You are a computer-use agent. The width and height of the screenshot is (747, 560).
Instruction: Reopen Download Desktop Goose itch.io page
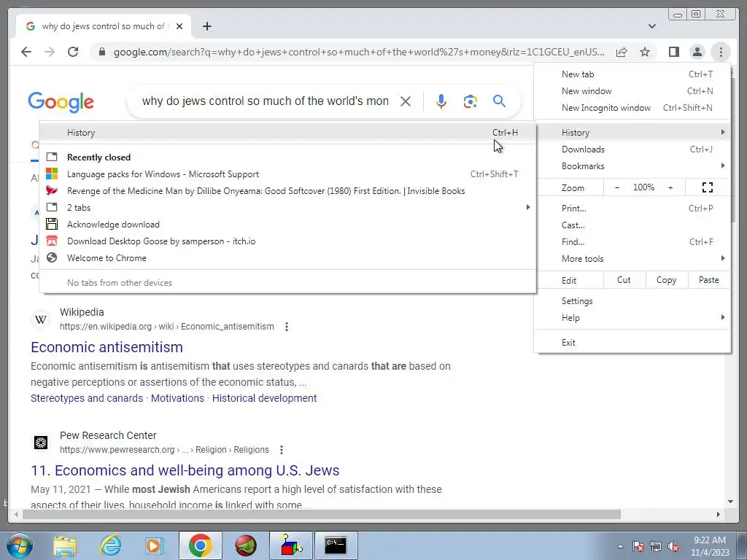pos(287,241)
